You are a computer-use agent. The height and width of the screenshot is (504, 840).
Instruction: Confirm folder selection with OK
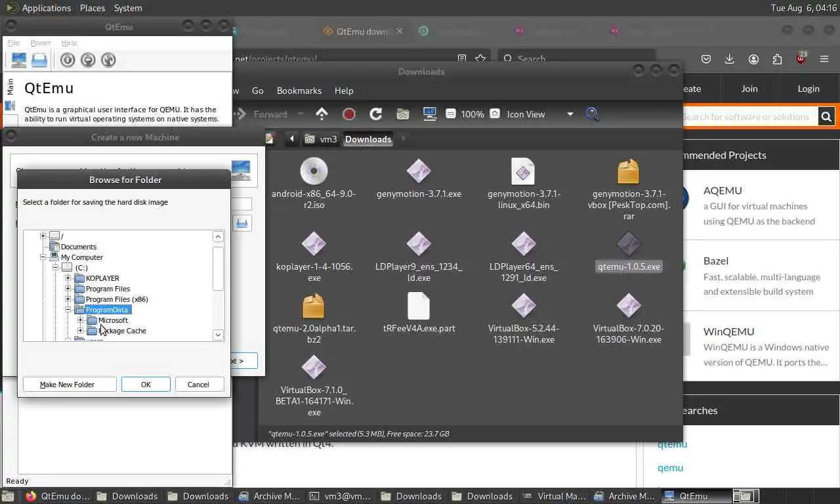coord(146,385)
